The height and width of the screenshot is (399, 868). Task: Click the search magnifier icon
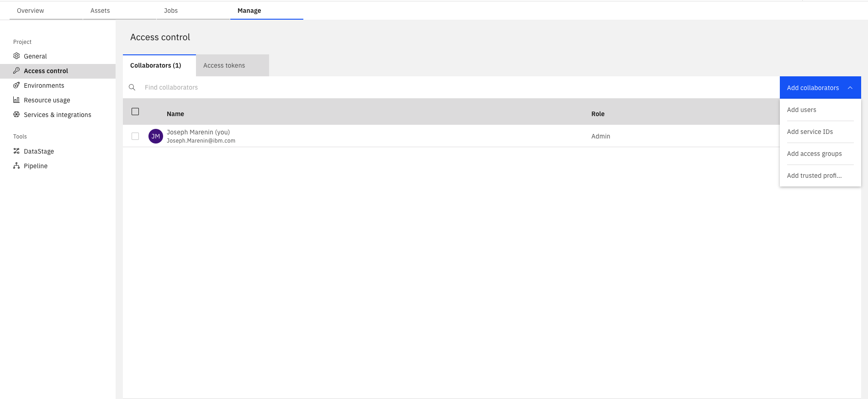click(132, 87)
